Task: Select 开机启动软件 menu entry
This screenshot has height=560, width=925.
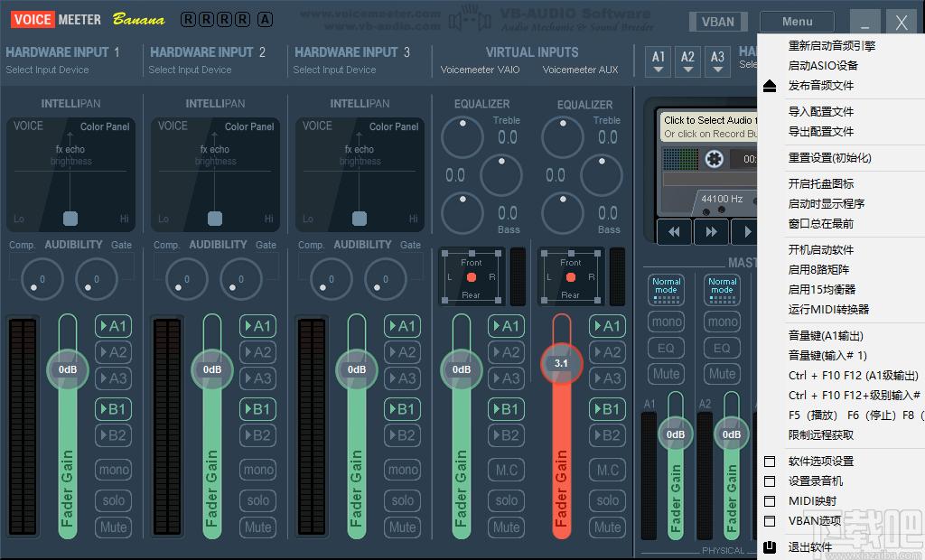Action: coord(821,249)
